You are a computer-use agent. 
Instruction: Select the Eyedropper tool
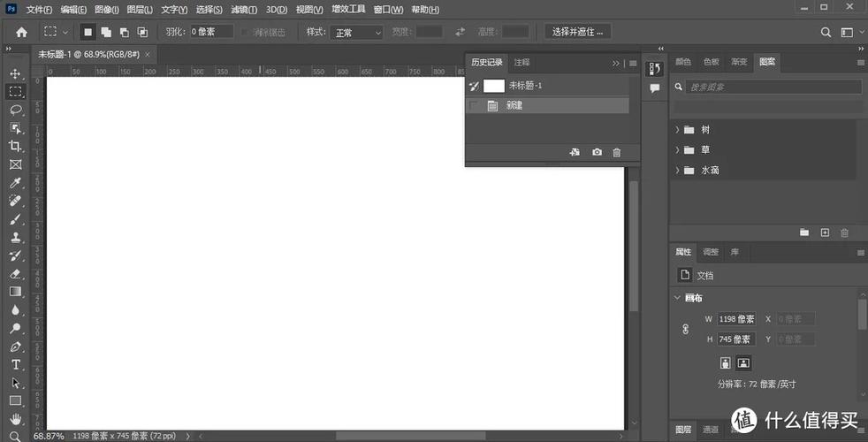tap(16, 183)
